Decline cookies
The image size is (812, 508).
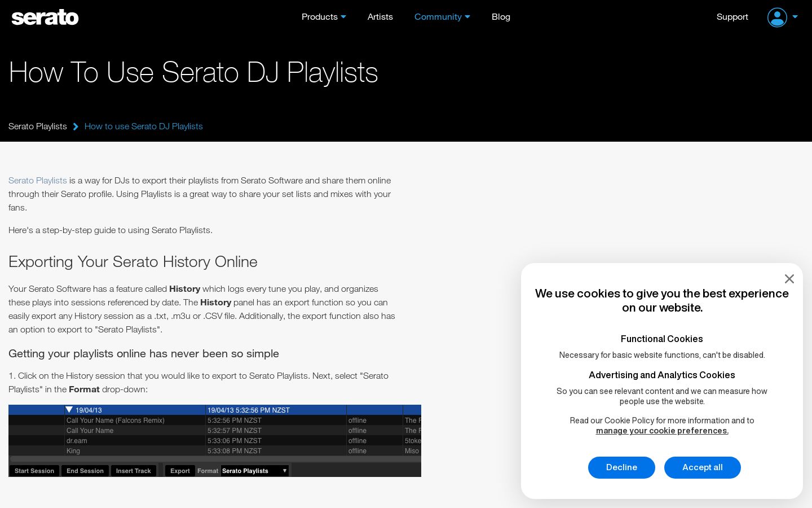click(x=621, y=467)
